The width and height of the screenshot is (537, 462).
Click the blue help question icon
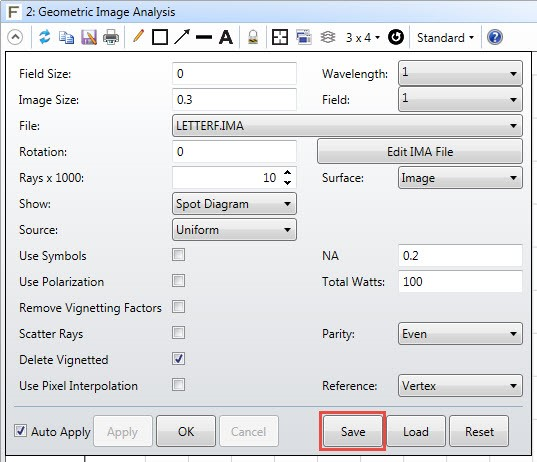click(495, 37)
